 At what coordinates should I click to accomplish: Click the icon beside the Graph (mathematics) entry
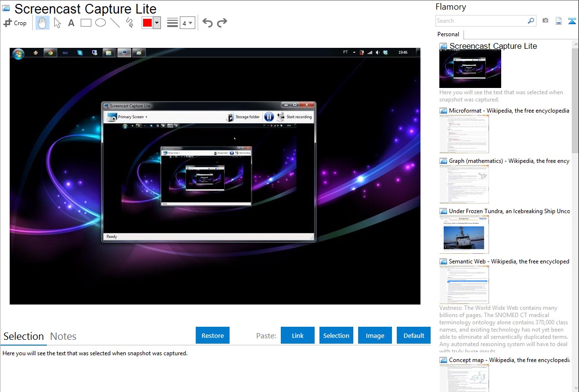click(x=443, y=161)
